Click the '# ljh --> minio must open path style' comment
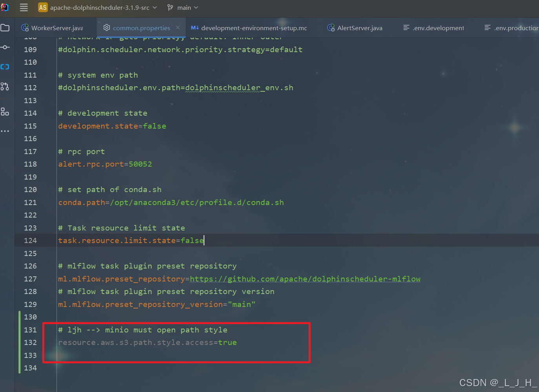Image resolution: width=539 pixels, height=392 pixels. tap(143, 330)
